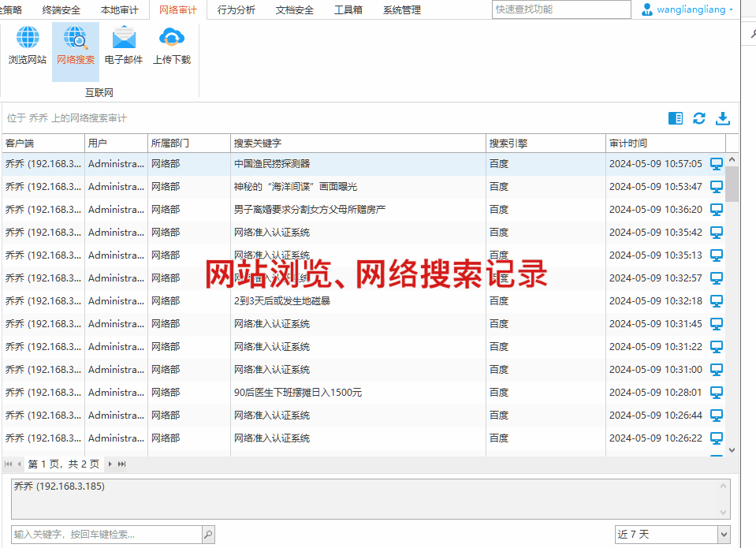Click the refresh icon above the table
The image size is (756, 548).
(698, 118)
